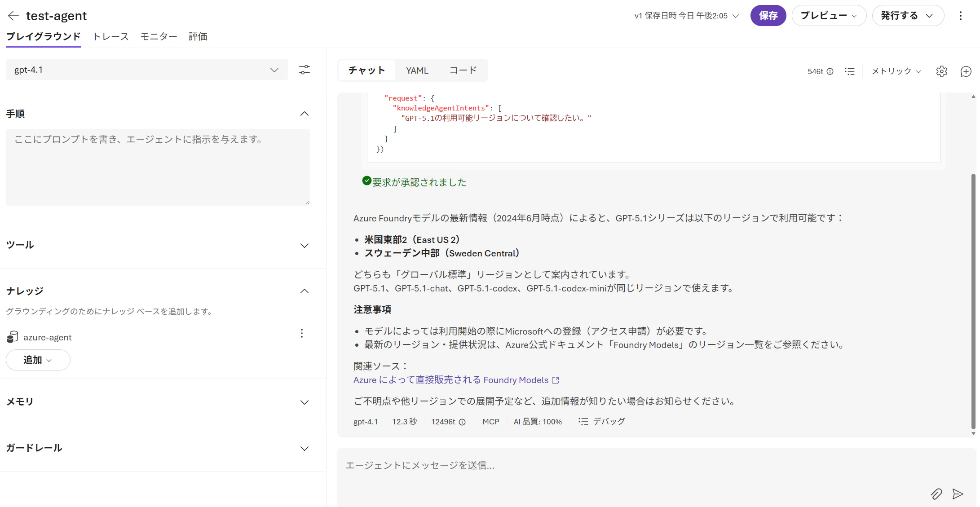Go back with the left arrow icon

point(13,16)
